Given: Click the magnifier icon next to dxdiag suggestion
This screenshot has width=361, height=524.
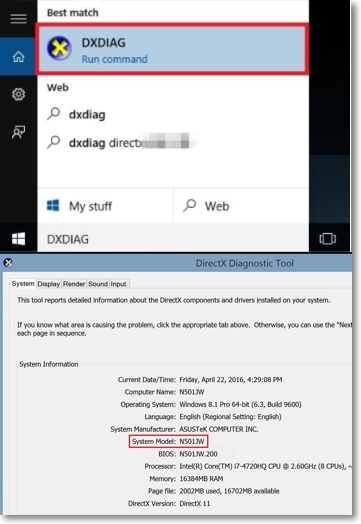Looking at the screenshot, I should [x=53, y=114].
